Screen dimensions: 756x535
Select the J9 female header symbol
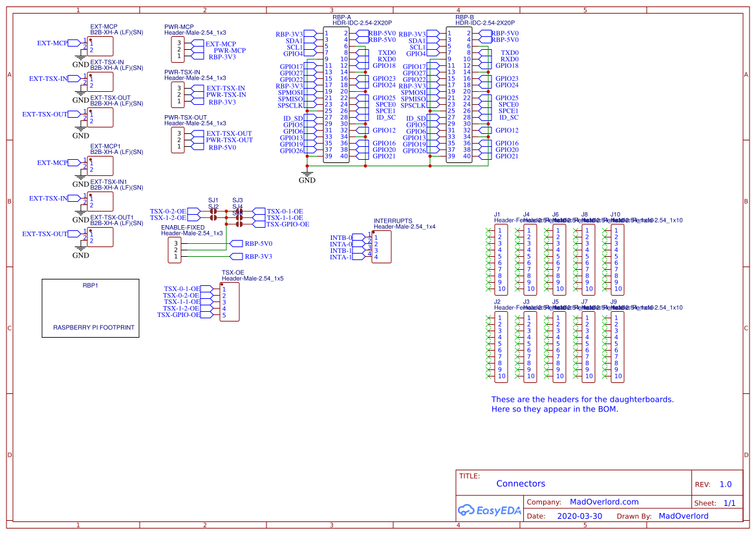coord(618,347)
